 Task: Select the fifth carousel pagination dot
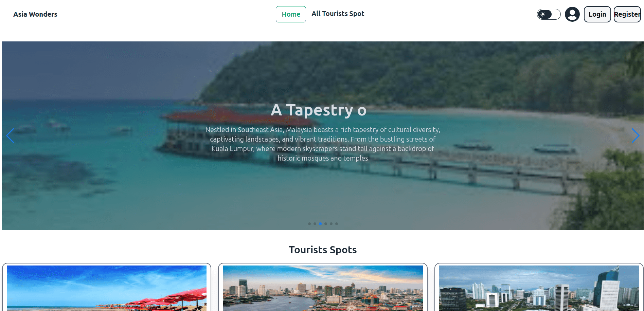pos(331,224)
